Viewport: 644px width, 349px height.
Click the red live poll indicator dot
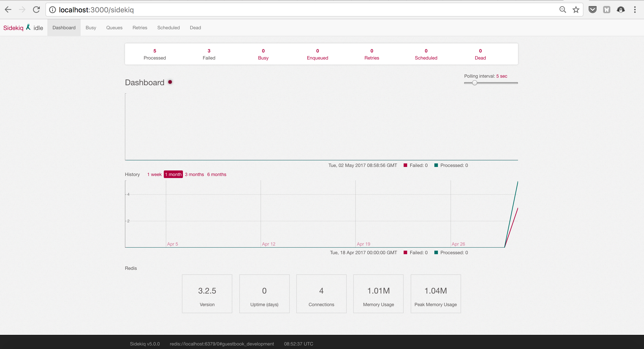[x=170, y=82]
